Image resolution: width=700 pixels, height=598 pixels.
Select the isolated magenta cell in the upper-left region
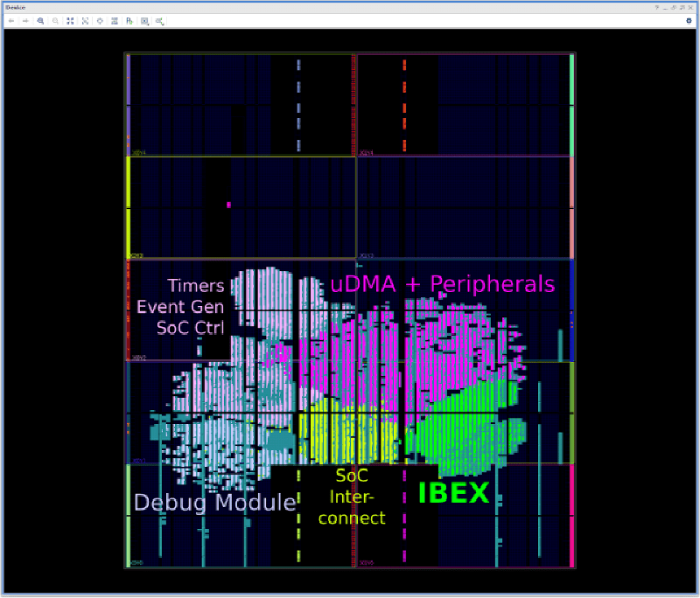pyautogui.click(x=228, y=205)
